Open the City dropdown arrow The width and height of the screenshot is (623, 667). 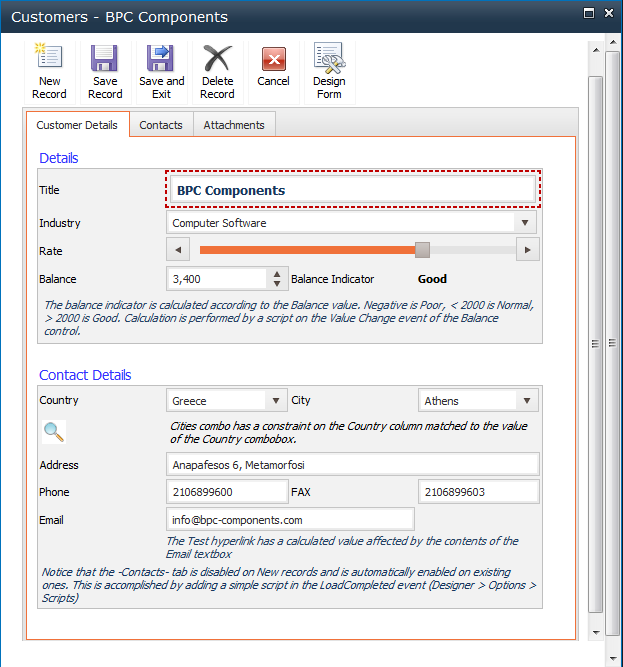527,400
